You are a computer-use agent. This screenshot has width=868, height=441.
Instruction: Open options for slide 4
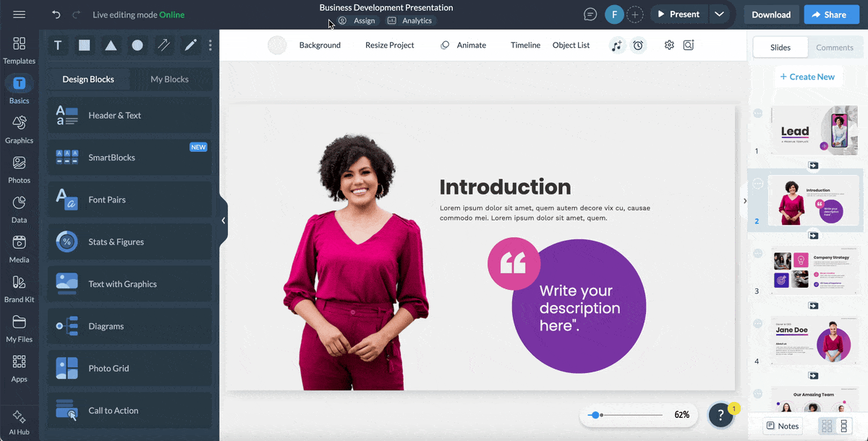(758, 323)
